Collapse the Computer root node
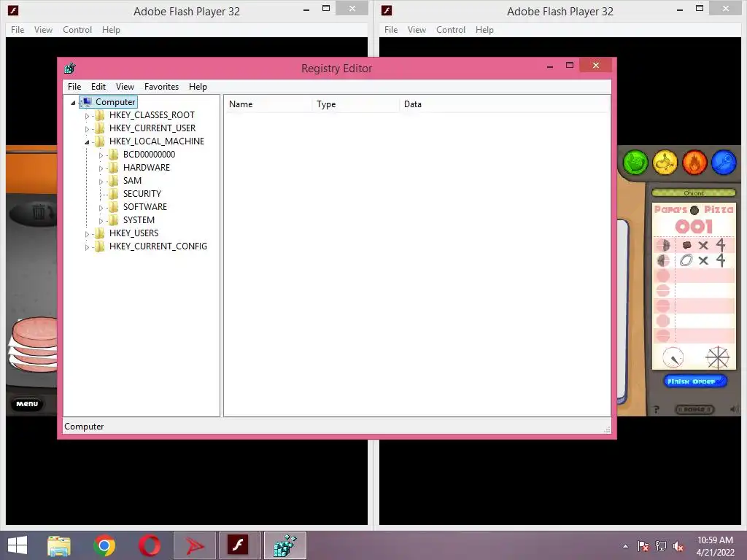Screen dimensions: 747x560 coord(73,102)
